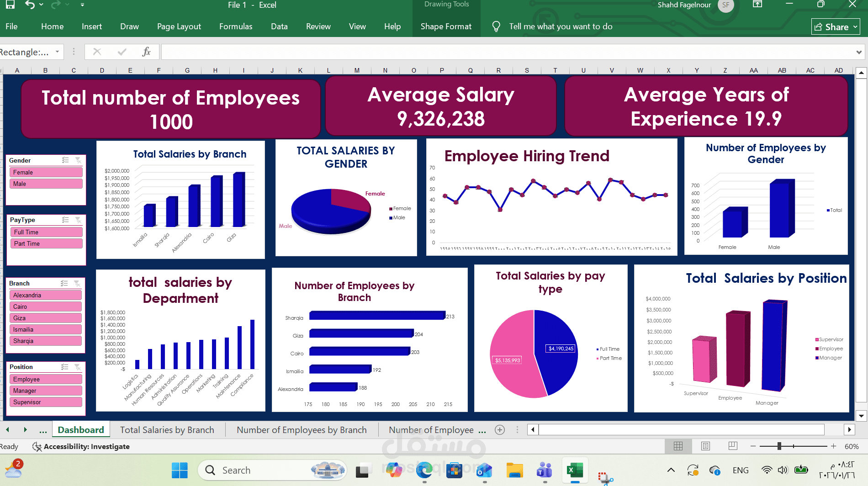The width and height of the screenshot is (868, 486).
Task: Click the Tell me lightbulb icon
Action: [497, 26]
